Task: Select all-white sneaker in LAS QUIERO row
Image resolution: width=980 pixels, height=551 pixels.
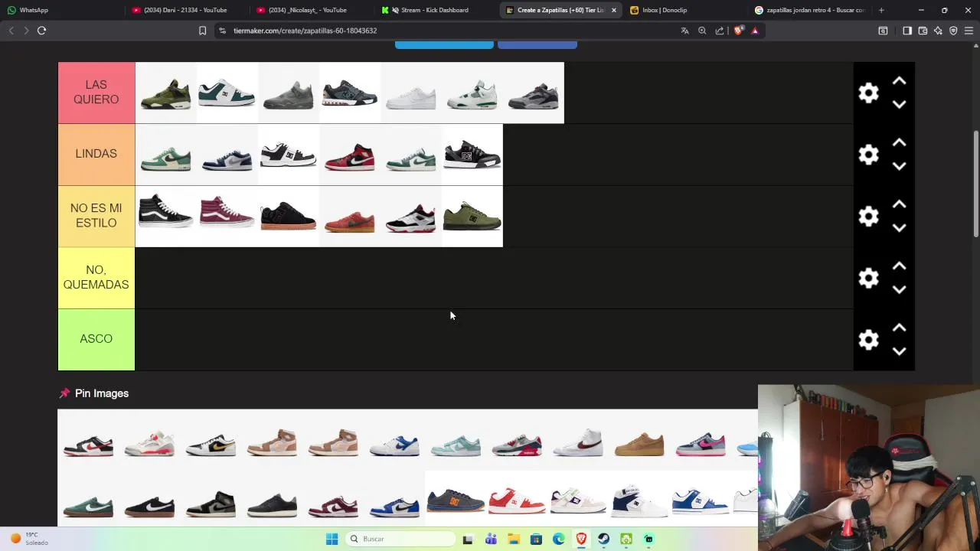Action: tap(411, 93)
